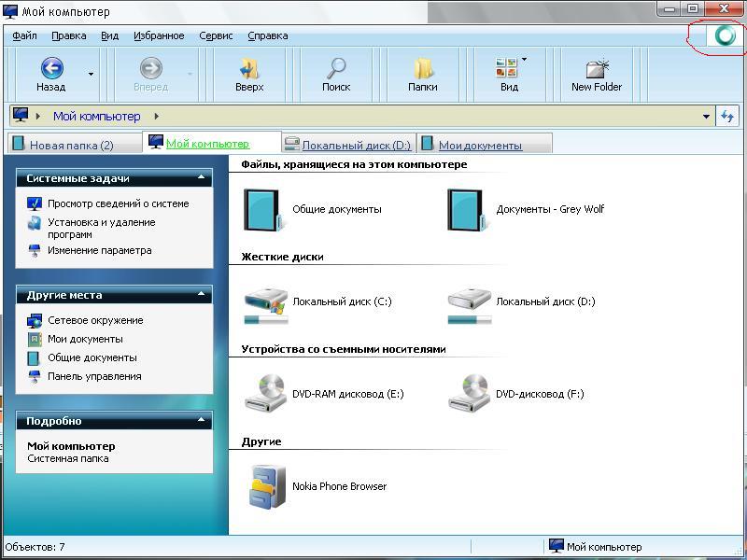Image resolution: width=747 pixels, height=560 pixels.
Task: Click the Вверх up folder icon
Action: (x=249, y=67)
